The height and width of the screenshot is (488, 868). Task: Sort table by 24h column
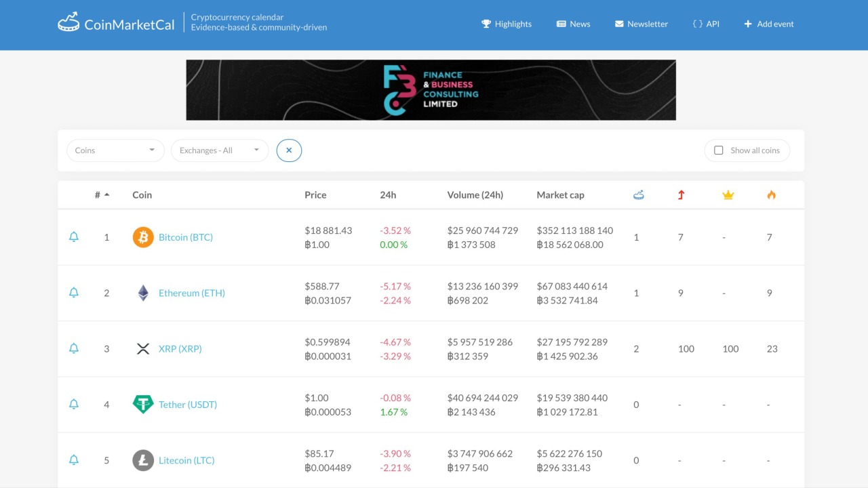point(388,195)
